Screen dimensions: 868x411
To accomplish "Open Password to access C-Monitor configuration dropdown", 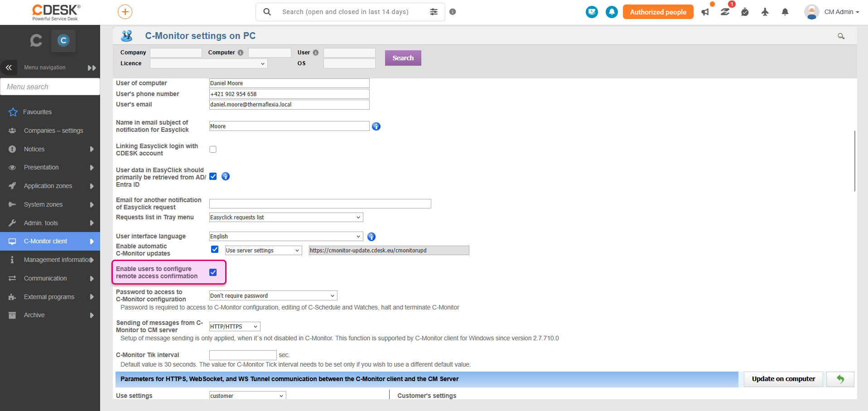I will coord(273,295).
